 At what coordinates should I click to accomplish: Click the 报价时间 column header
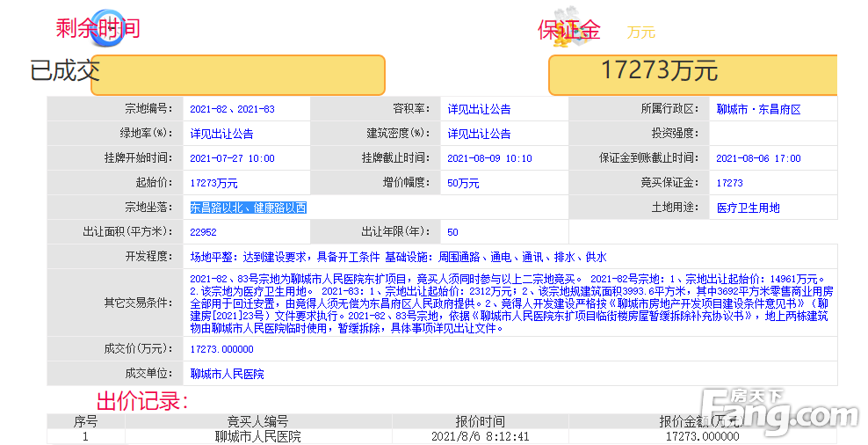[480, 421]
